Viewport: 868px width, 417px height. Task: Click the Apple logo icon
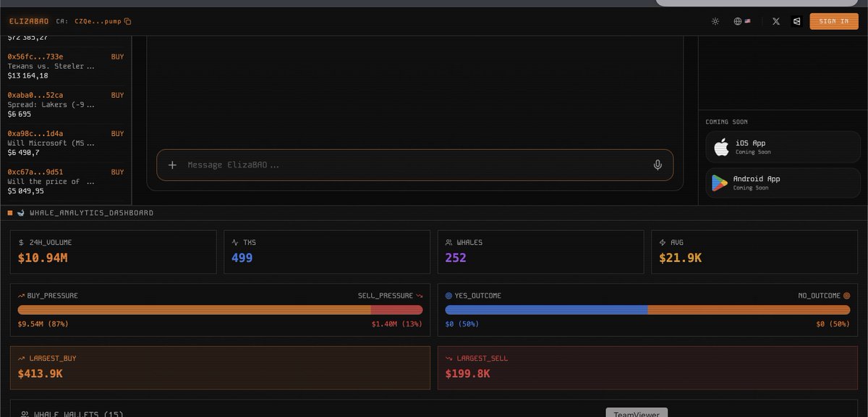click(720, 148)
